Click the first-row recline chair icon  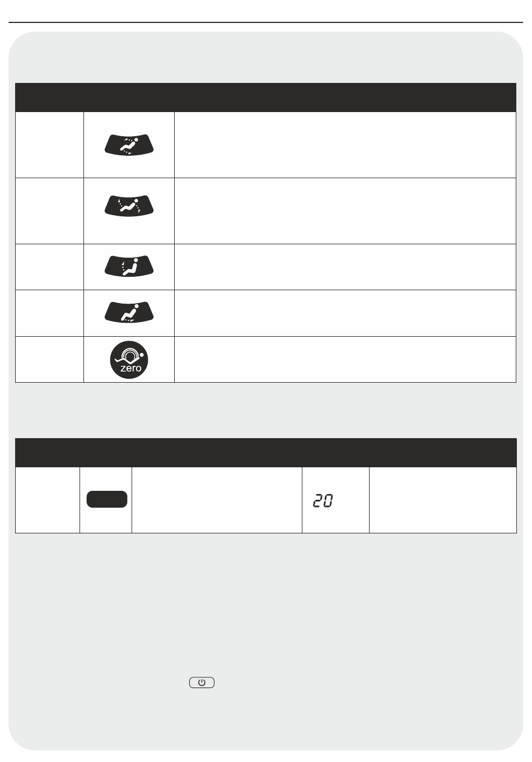click(129, 145)
